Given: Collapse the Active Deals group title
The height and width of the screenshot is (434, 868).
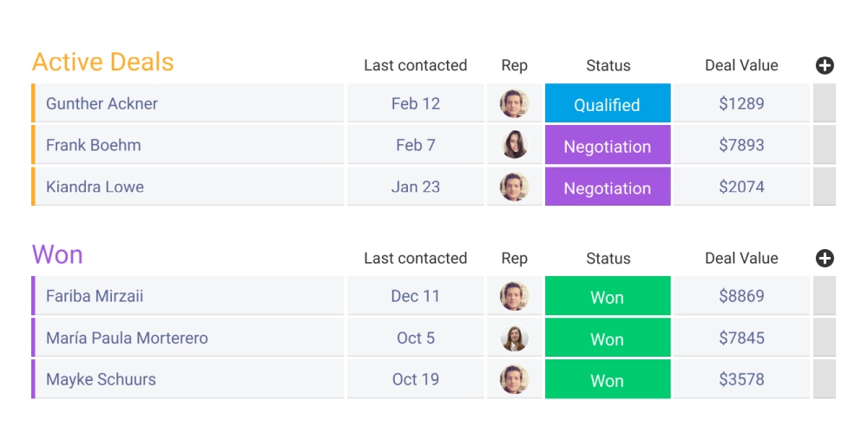Looking at the screenshot, I should click(x=102, y=62).
